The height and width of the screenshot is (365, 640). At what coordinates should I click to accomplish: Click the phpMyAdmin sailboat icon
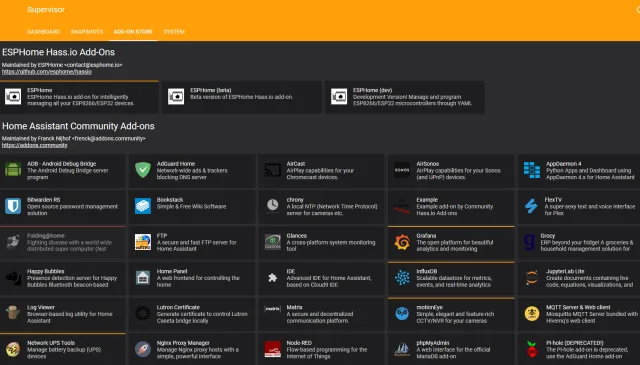[402, 349]
